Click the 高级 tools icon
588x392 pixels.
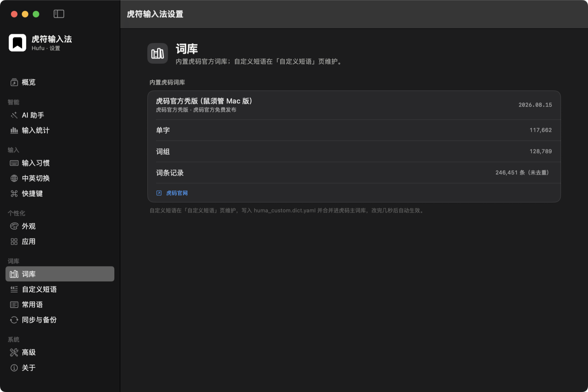point(14,352)
